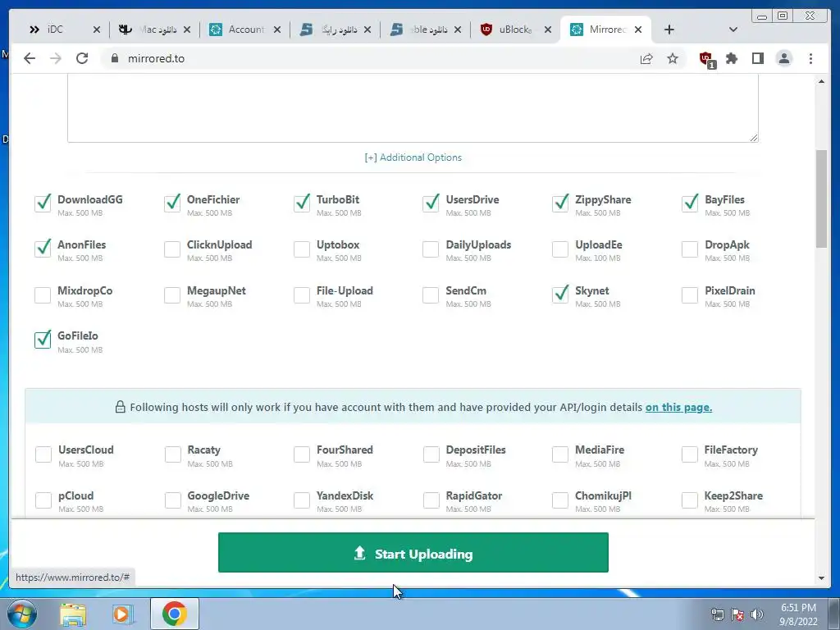Close the iDC tab

click(x=97, y=30)
